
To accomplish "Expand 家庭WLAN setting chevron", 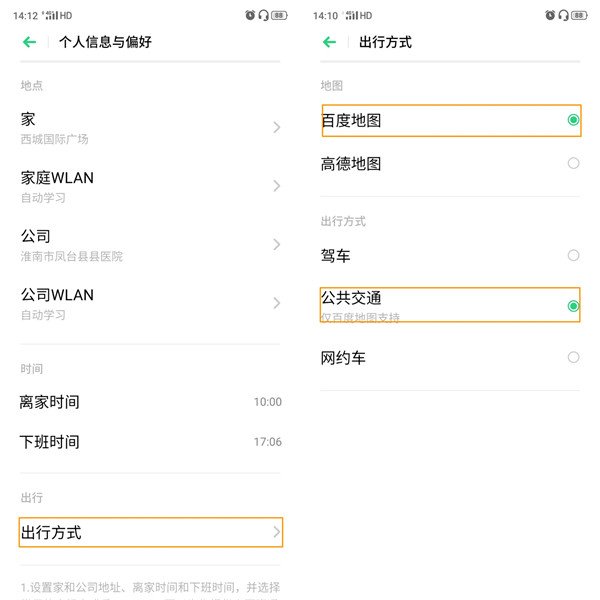I will pos(277,186).
